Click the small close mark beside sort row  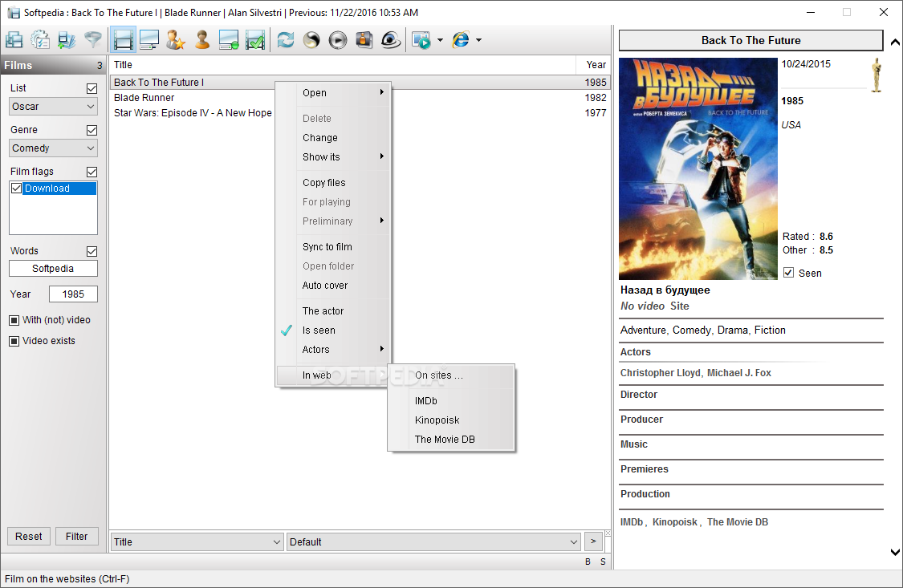608,533
